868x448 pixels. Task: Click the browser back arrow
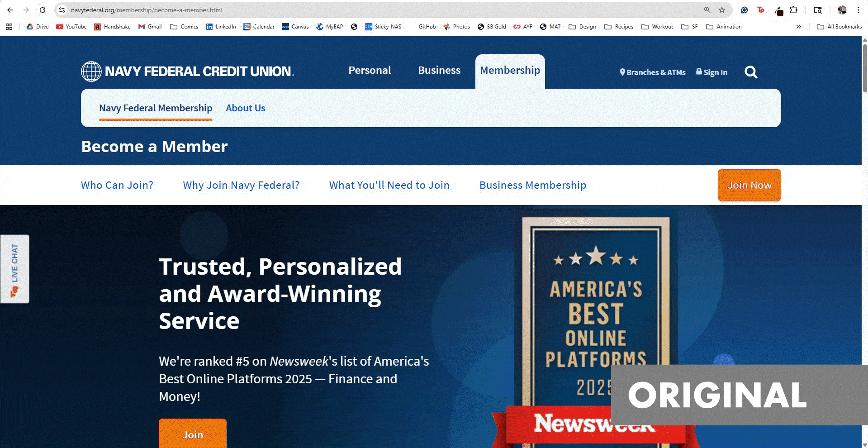10,10
